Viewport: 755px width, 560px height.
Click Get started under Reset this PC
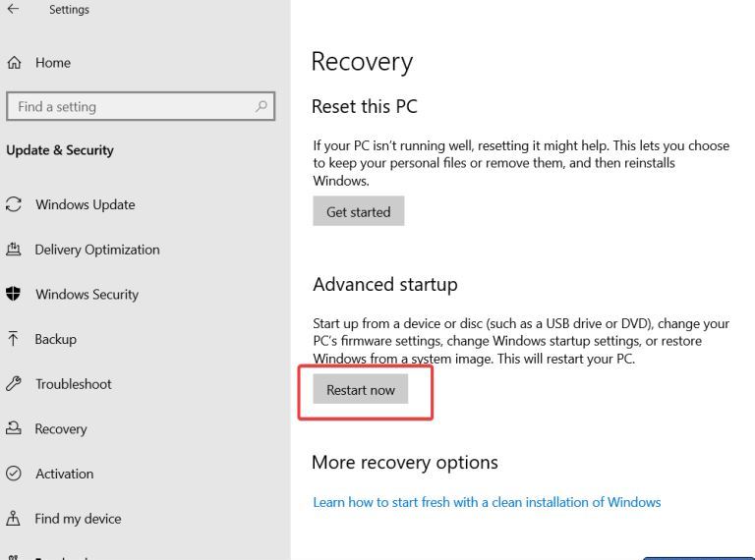coord(359,211)
